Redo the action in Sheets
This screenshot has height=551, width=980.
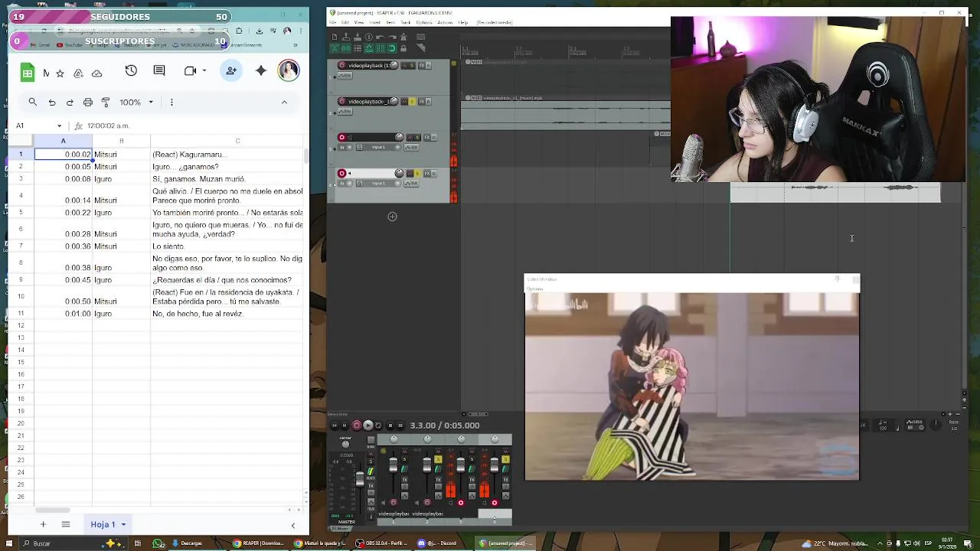[70, 102]
